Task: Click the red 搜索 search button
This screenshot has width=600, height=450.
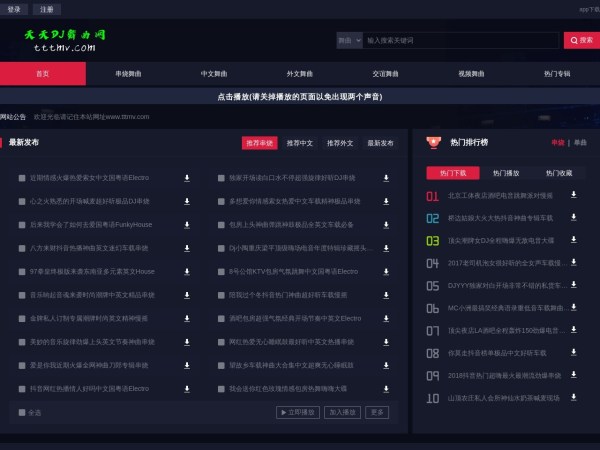Action: [x=582, y=40]
